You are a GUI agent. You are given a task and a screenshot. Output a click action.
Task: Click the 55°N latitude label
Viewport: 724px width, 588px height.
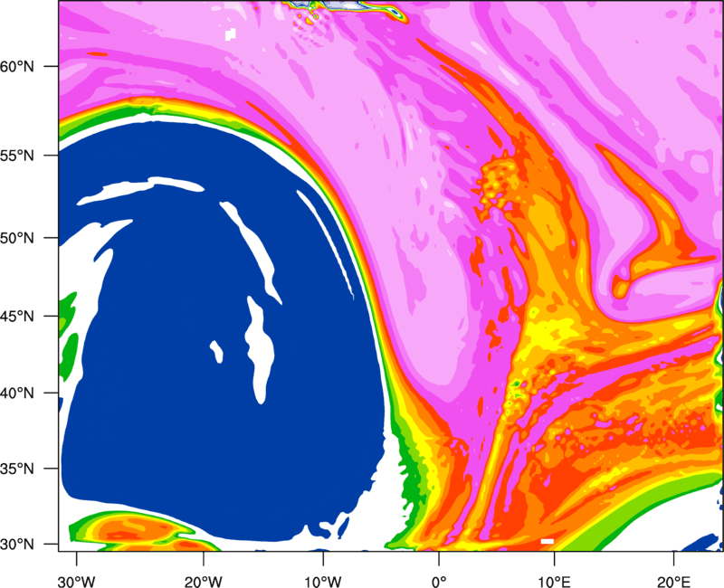click(x=17, y=156)
